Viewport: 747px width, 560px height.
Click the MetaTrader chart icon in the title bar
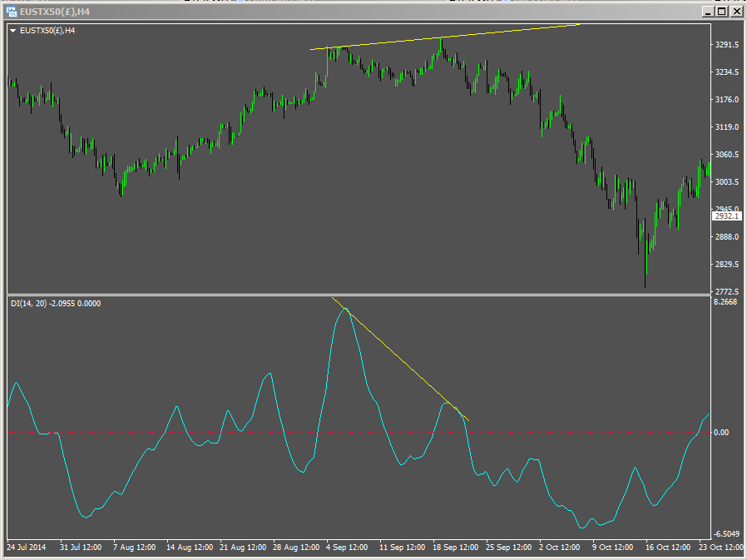coord(12,12)
